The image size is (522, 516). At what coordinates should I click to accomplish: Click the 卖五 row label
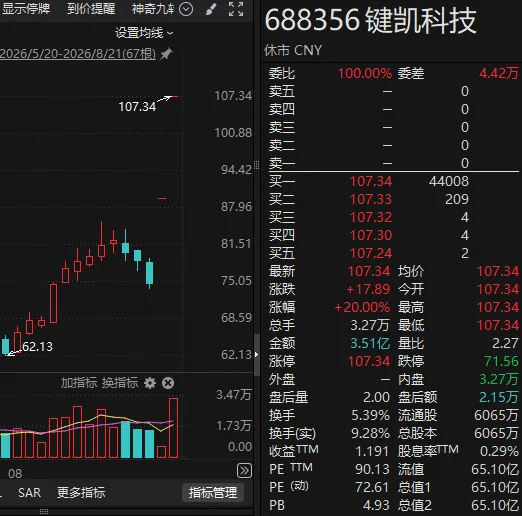(x=282, y=91)
